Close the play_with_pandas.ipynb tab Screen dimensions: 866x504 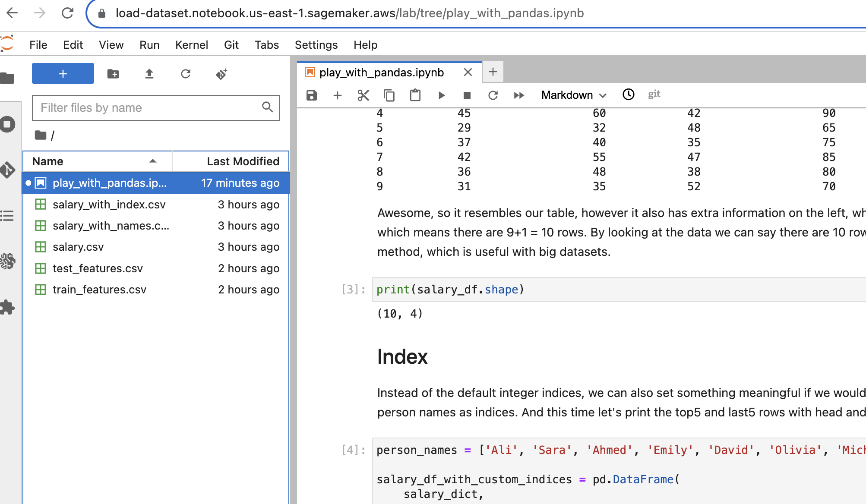click(468, 72)
